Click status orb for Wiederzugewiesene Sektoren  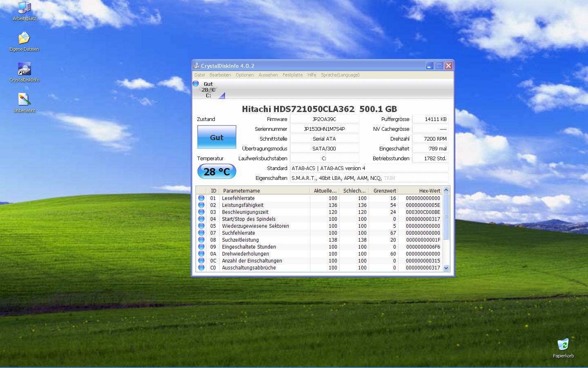[201, 226]
